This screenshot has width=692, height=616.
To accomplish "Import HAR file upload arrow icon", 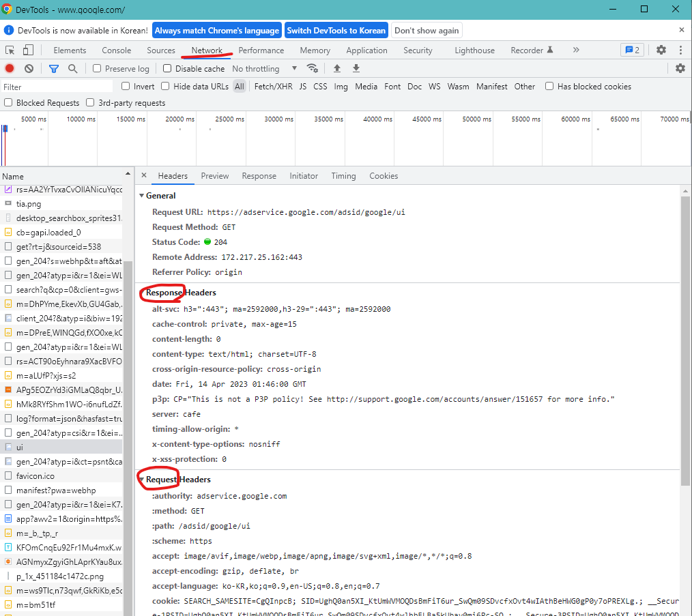I will tap(336, 68).
